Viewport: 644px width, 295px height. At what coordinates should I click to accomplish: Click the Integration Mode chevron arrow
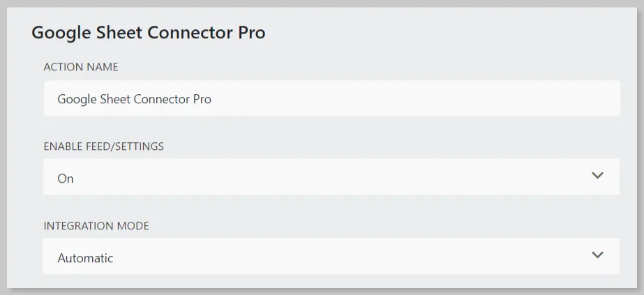tap(597, 255)
